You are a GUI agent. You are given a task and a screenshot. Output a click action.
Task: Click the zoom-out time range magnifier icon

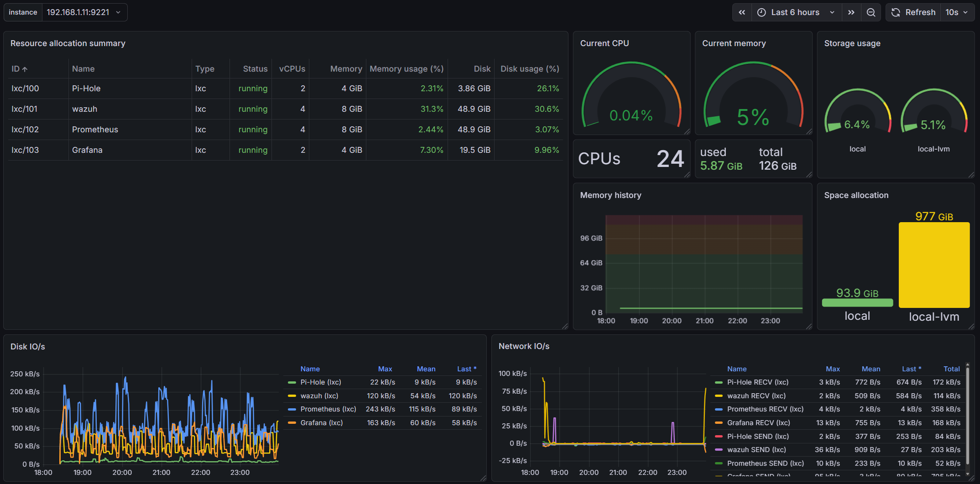(871, 12)
